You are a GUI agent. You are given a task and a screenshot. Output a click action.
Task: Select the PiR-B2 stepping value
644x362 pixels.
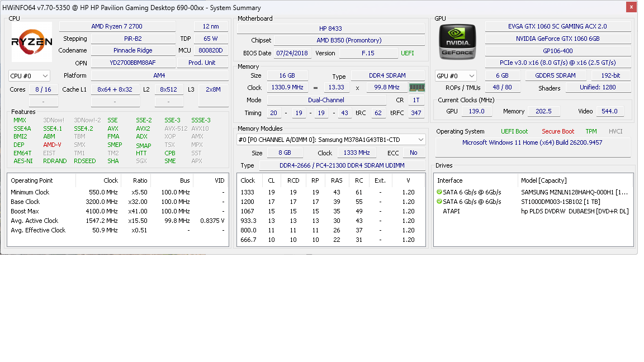[x=133, y=39]
